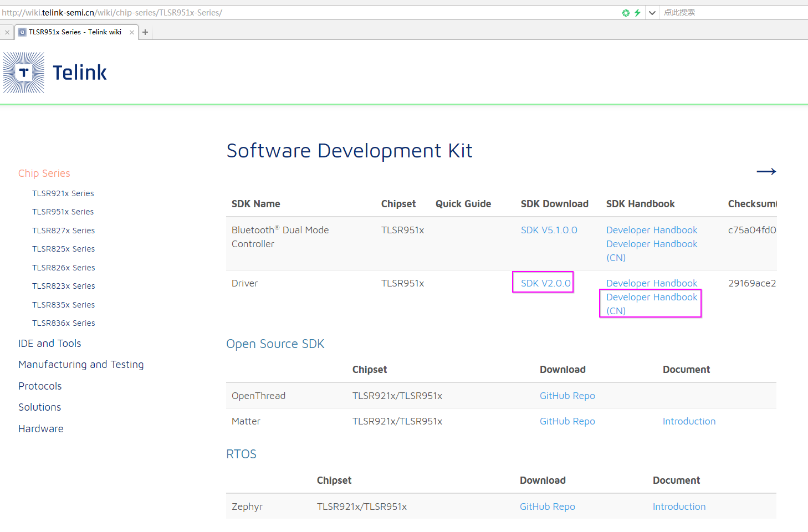Go to IDE and Tools section
This screenshot has width=808, height=532.
click(x=50, y=344)
